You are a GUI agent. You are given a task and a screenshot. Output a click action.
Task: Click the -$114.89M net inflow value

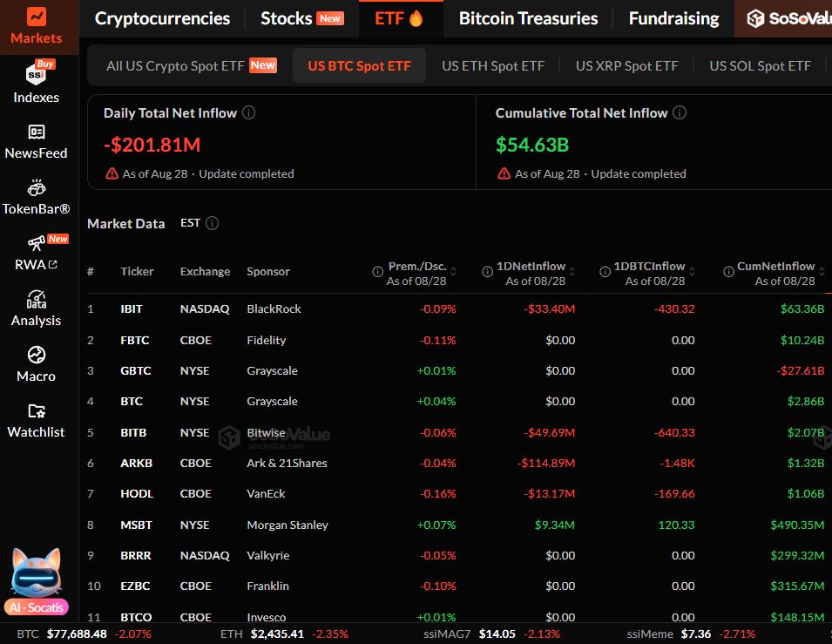click(x=546, y=463)
